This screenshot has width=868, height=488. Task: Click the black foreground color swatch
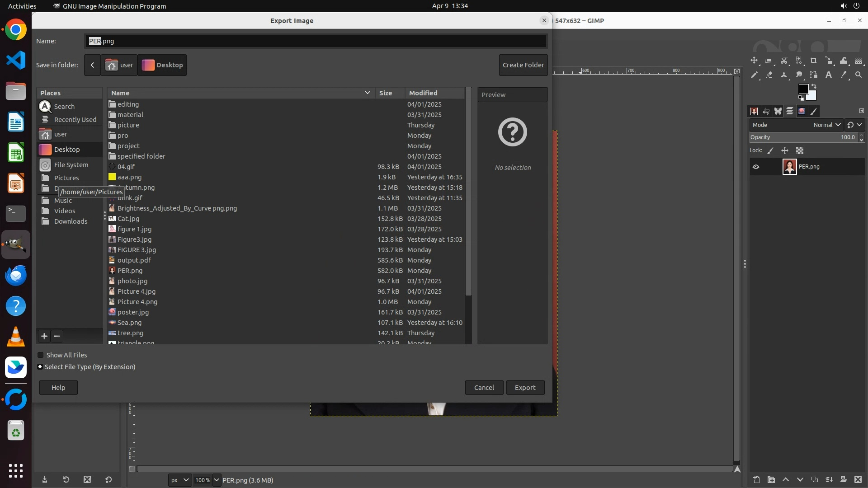[803, 89]
